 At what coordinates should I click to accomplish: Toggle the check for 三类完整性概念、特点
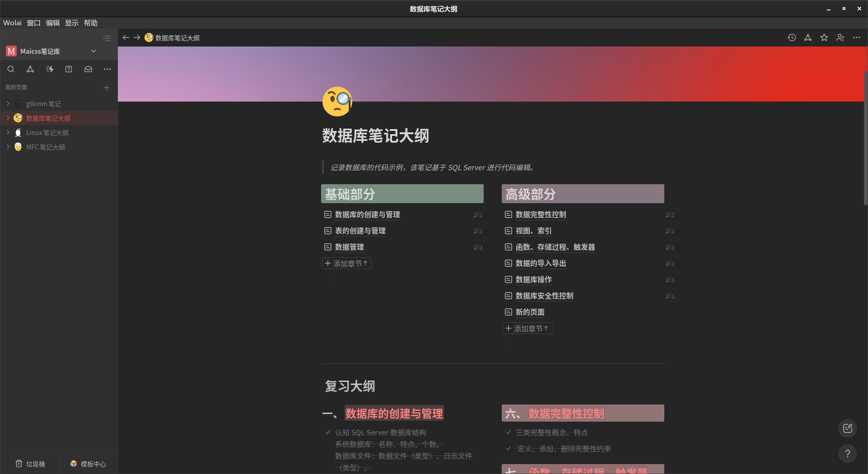[x=509, y=432]
